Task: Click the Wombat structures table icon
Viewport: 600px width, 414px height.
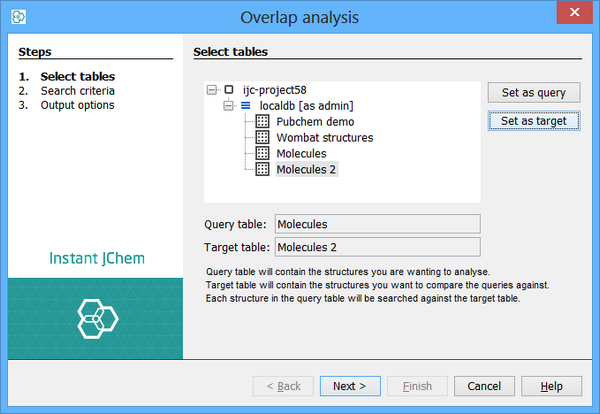Action: [263, 137]
